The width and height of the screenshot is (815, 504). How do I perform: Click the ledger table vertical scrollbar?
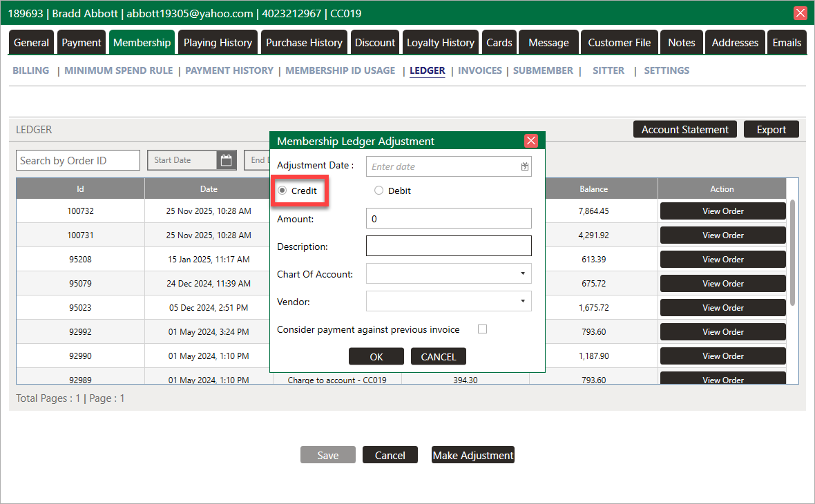click(792, 252)
